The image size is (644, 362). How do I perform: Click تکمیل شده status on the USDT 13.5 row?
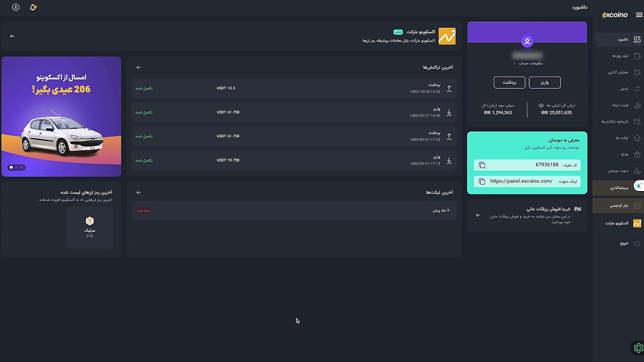point(144,88)
